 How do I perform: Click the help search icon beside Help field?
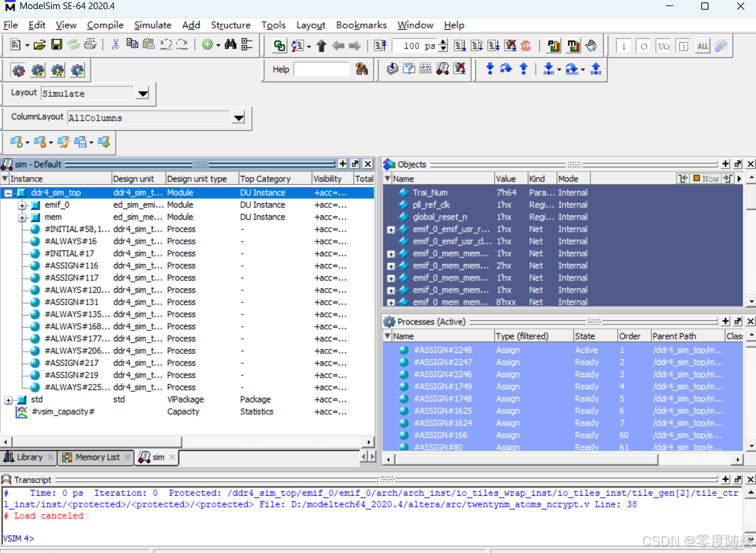(x=362, y=69)
